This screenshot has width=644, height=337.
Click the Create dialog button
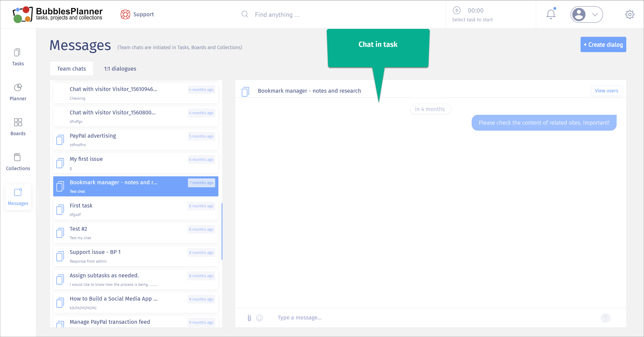603,45
